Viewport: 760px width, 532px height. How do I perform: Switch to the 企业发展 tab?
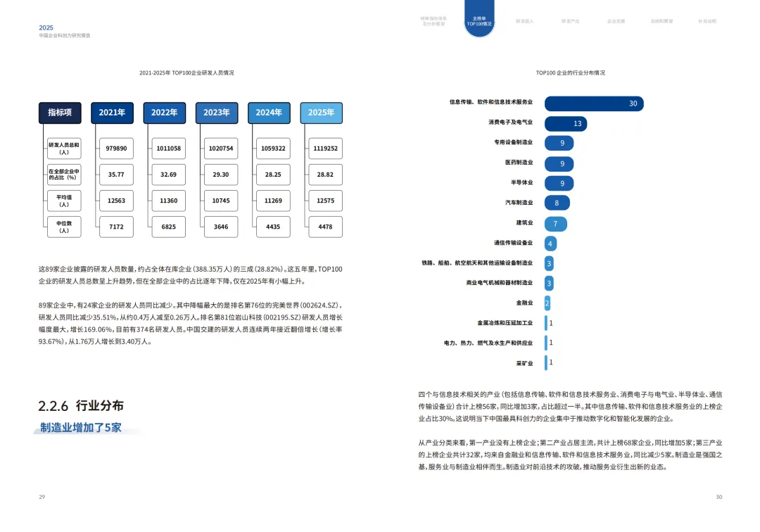pos(616,21)
